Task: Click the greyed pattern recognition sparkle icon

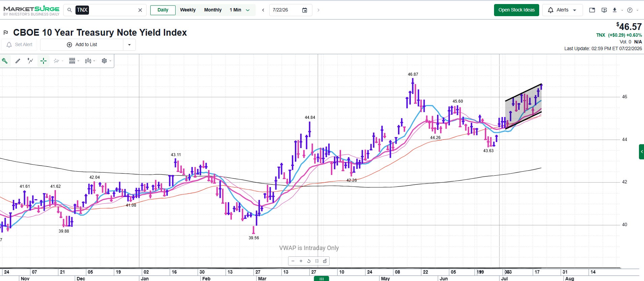Action: 56,61
